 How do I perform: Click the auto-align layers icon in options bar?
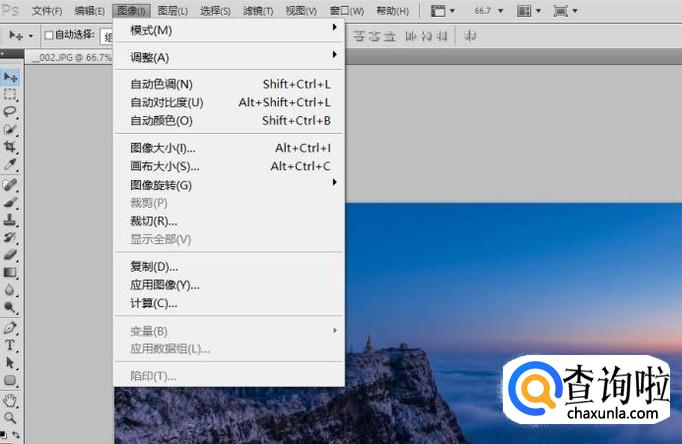point(470,36)
